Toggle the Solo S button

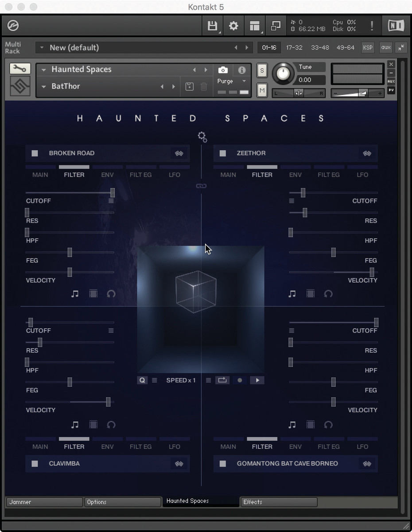pyautogui.click(x=262, y=70)
